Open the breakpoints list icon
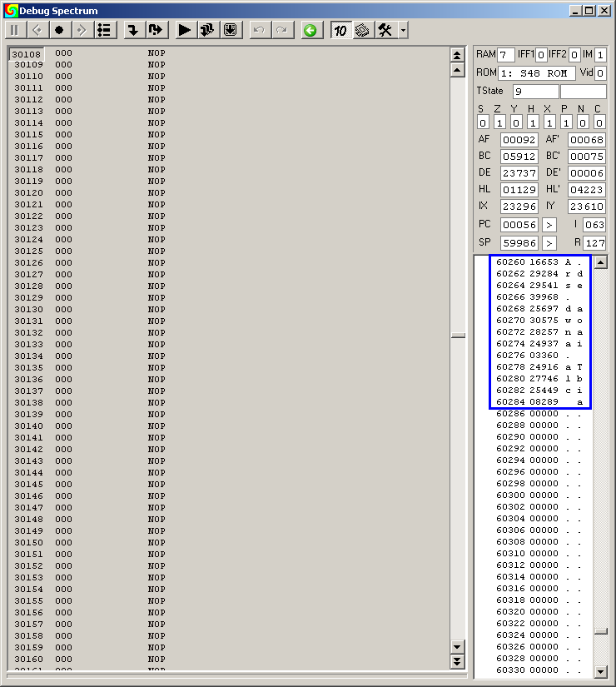The width and height of the screenshot is (616, 687). click(x=104, y=30)
